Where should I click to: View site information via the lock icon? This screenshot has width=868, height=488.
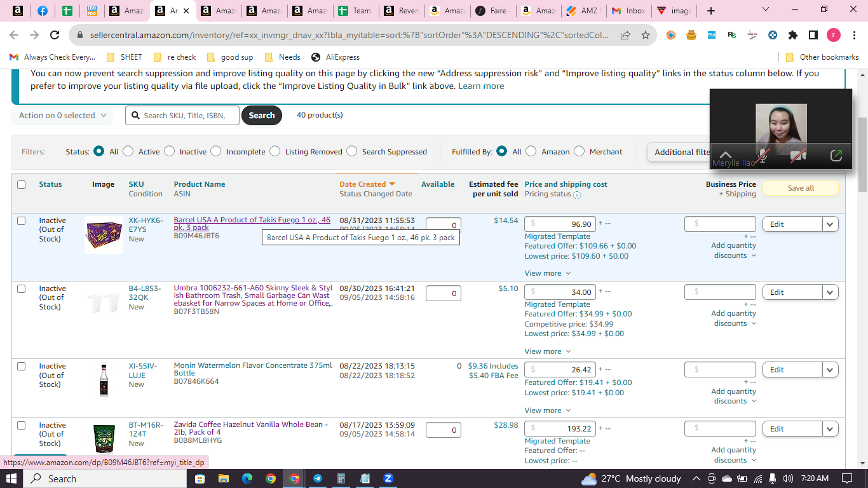pos(81,36)
